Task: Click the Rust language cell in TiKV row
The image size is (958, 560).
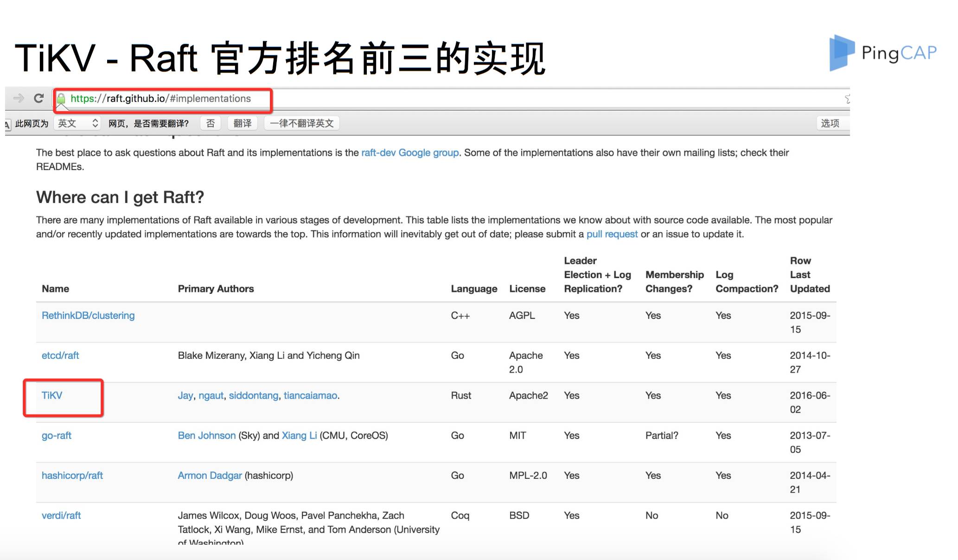Action: [461, 395]
